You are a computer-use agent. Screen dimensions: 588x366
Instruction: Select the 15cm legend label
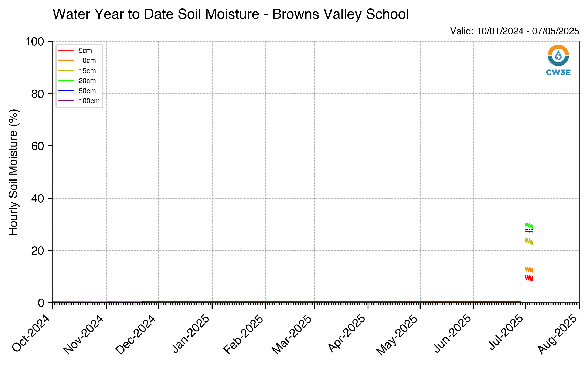87,71
